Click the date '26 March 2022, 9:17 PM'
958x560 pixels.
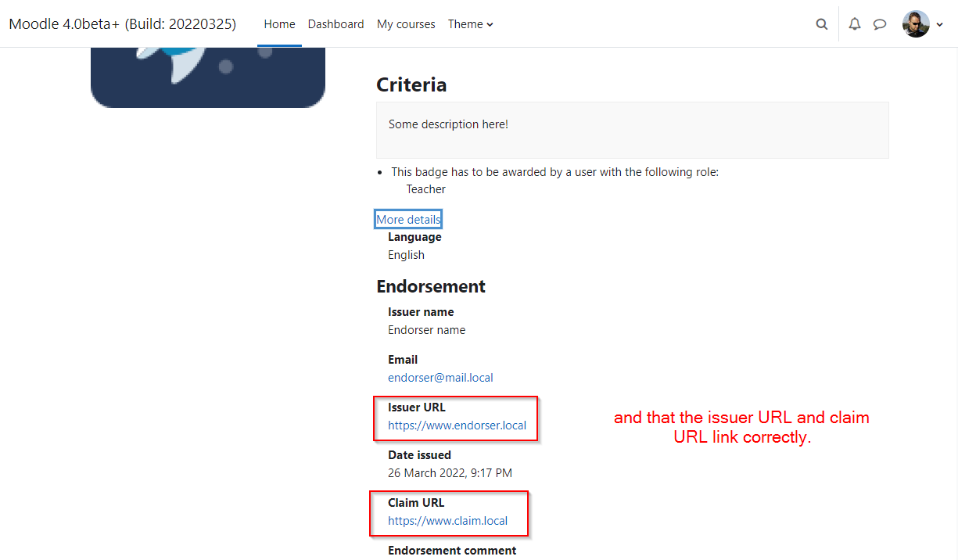(450, 472)
